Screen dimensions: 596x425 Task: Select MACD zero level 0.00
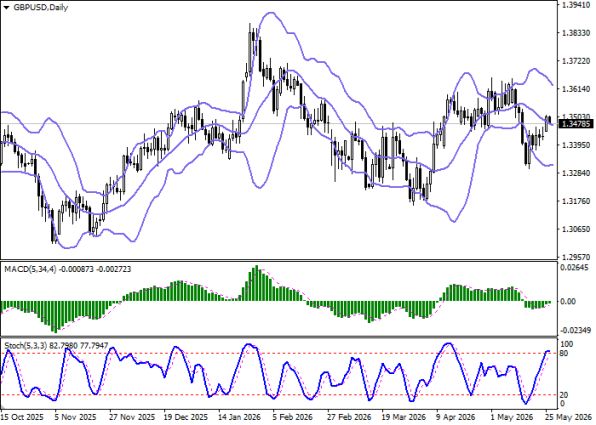568,301
